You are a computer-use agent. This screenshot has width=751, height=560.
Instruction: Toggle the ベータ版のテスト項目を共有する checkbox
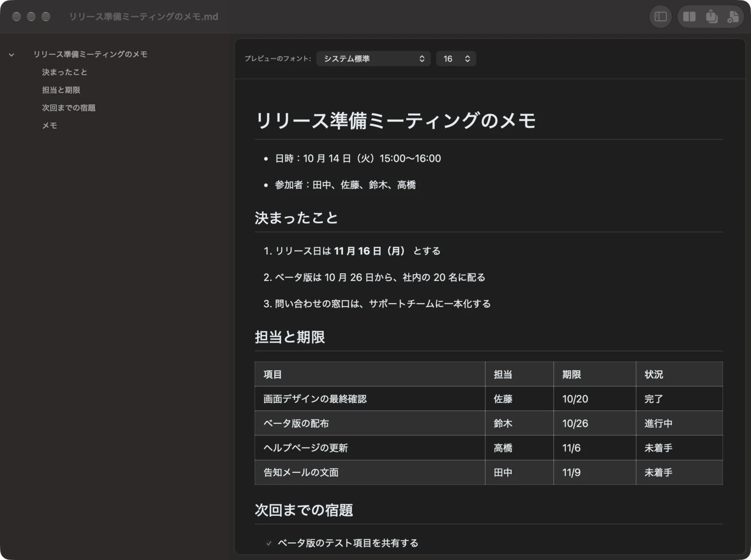[x=268, y=543]
